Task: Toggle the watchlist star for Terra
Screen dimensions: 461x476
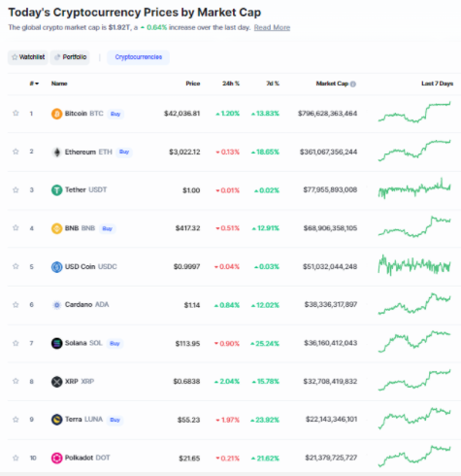Action: tap(16, 420)
